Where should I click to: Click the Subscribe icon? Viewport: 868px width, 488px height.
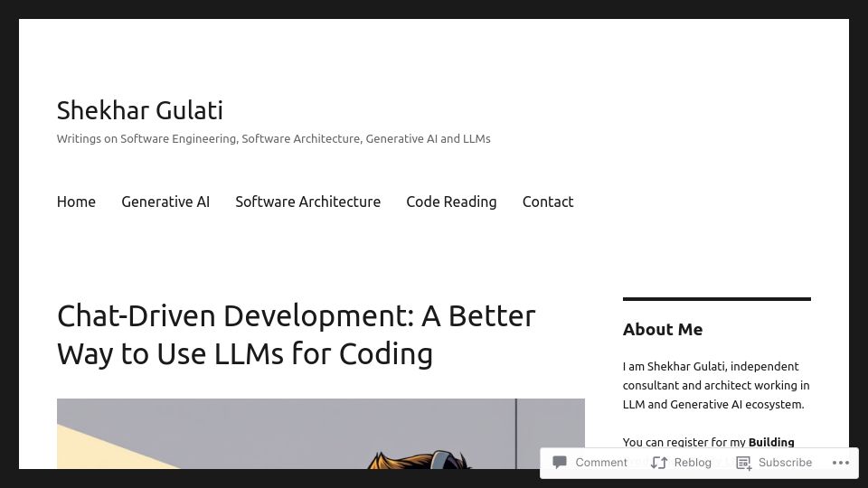(x=743, y=463)
